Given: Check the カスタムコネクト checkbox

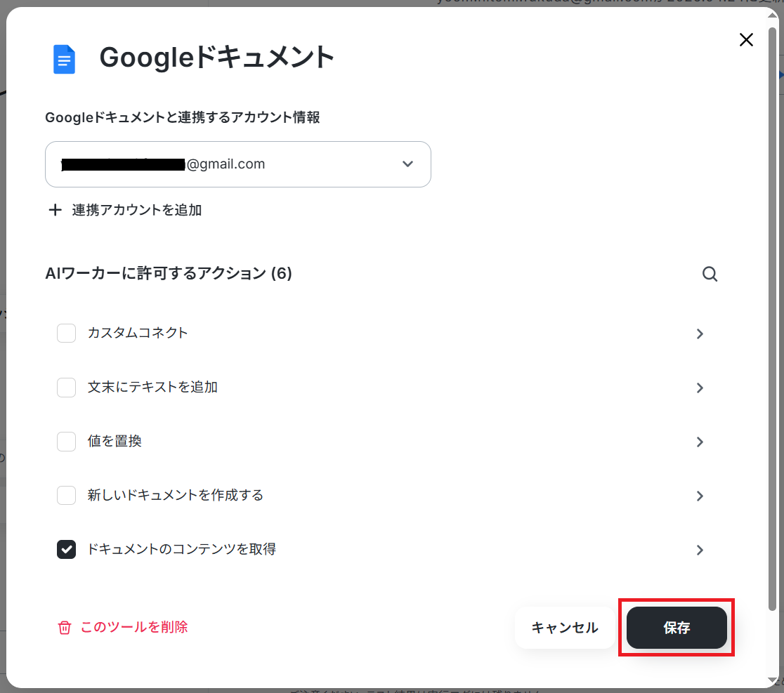Looking at the screenshot, I should click(x=67, y=334).
